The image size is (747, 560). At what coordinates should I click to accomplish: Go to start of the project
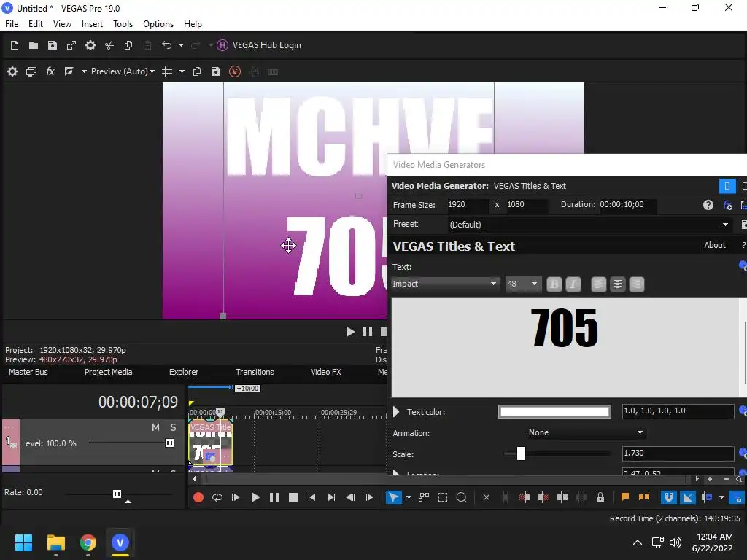pyautogui.click(x=312, y=497)
